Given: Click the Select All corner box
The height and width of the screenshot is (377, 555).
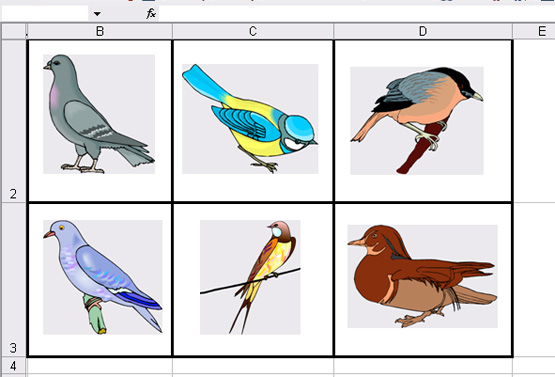Looking at the screenshot, I should 14,32.
